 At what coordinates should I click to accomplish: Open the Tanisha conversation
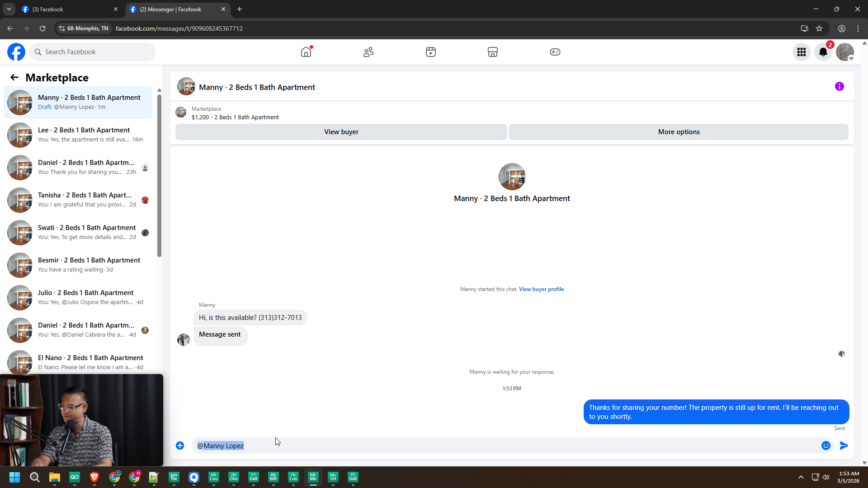[78, 200]
